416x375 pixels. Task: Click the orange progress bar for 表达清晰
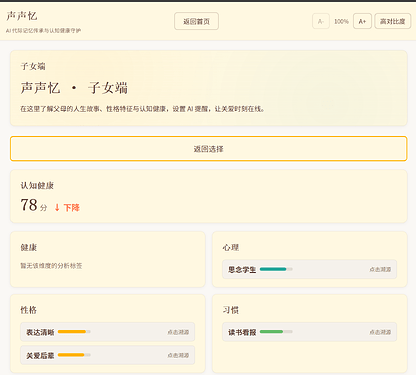tap(74, 332)
